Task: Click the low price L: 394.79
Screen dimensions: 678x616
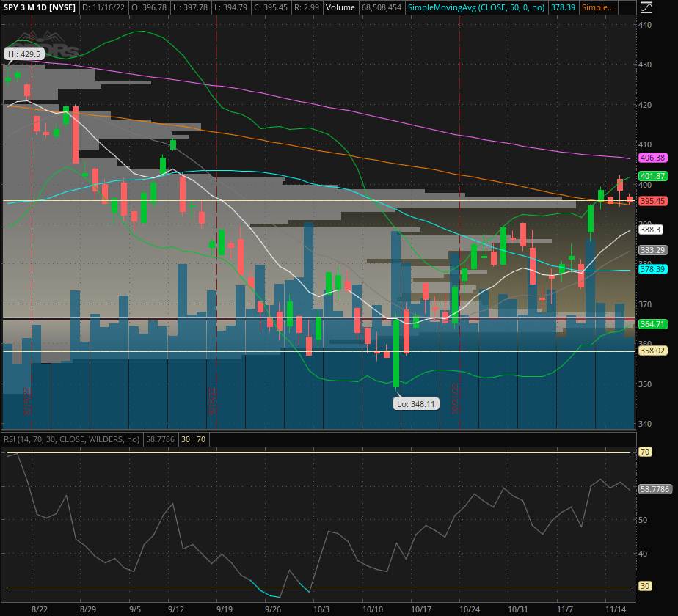Action: pos(230,7)
